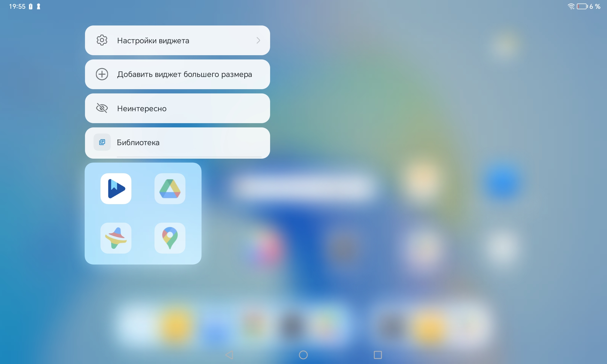
Task: Launch the colorful star-shaped app icon
Action: click(116, 238)
